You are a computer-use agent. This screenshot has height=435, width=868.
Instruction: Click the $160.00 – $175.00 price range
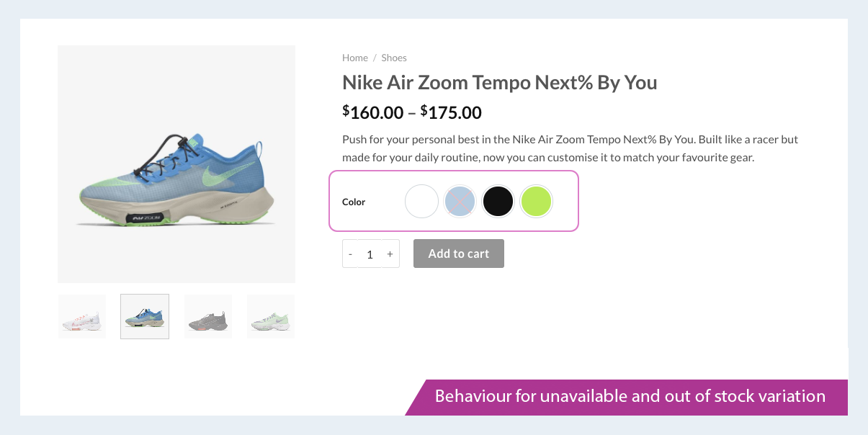coord(411,112)
